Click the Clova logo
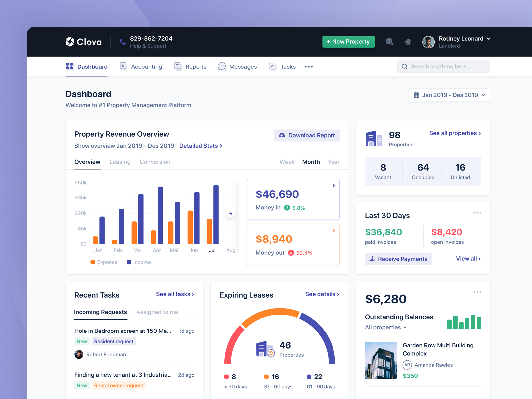The width and height of the screenshot is (532, 399). (83, 41)
